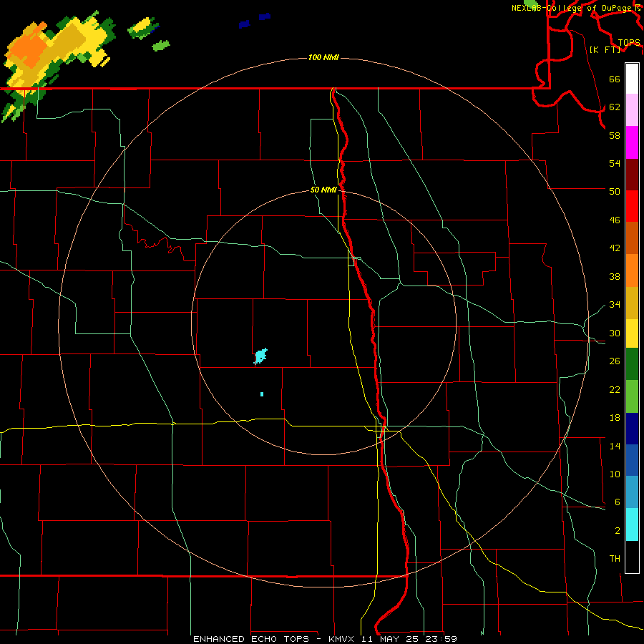Click the legend value 58
644x644 pixels.
[615, 135]
